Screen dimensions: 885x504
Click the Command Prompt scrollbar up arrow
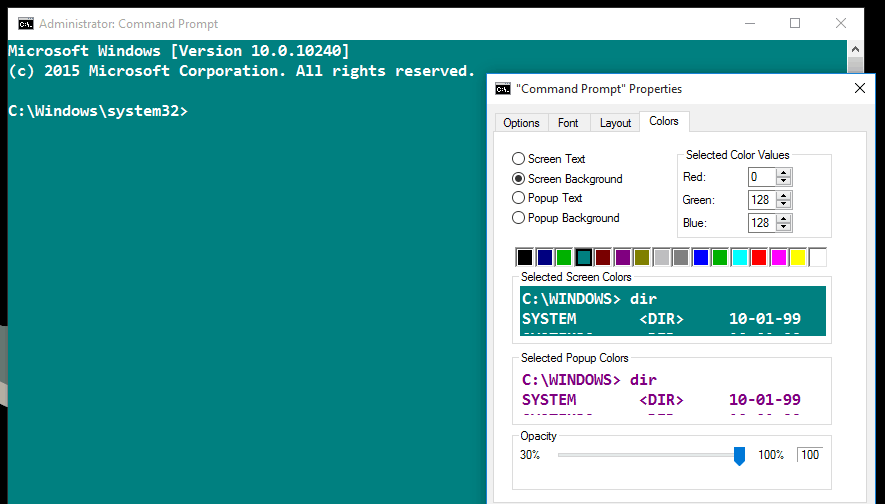pyautogui.click(x=855, y=49)
